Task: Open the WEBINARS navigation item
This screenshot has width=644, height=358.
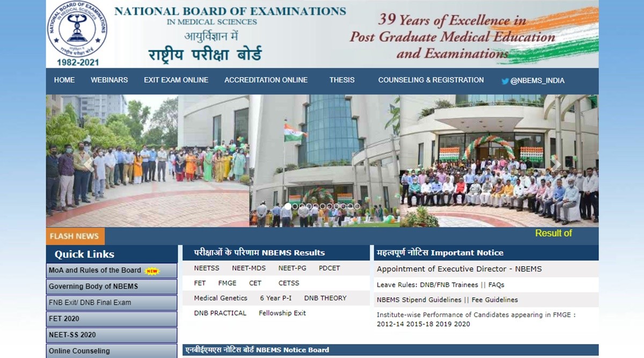Action: (109, 80)
